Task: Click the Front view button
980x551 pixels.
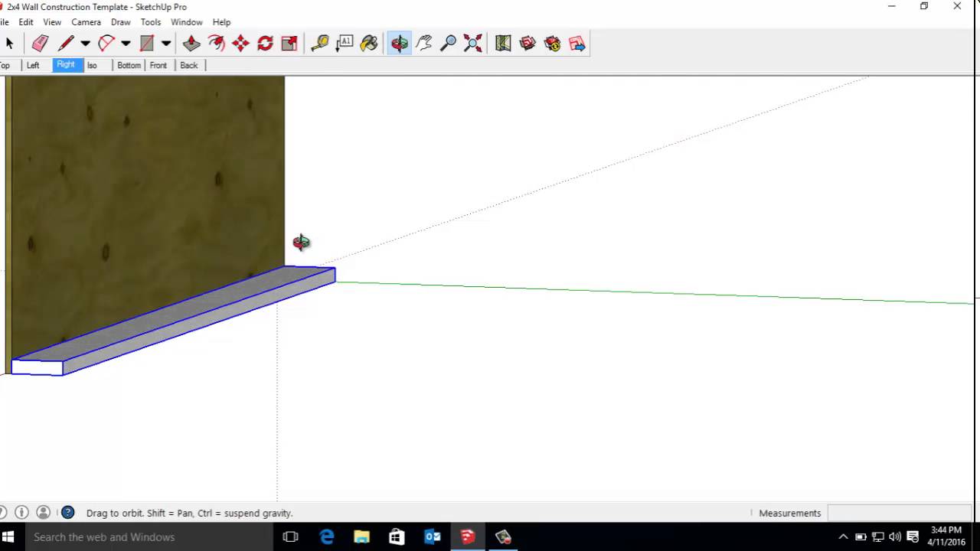Action: [158, 65]
